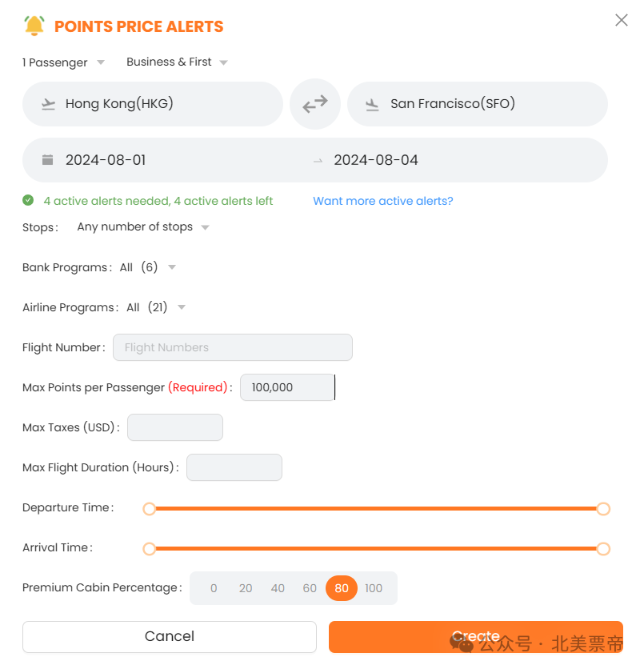Click the landing plane icon beside San Francisco
The image size is (644, 669).
pos(372,105)
